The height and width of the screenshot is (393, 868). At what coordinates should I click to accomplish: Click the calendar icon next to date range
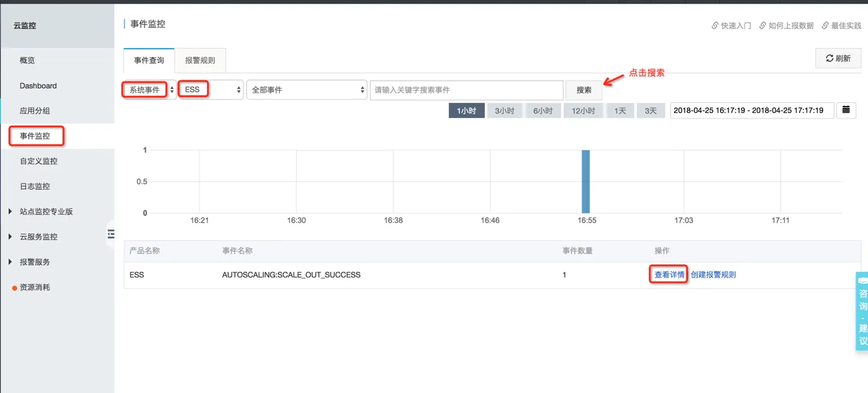pyautogui.click(x=846, y=110)
